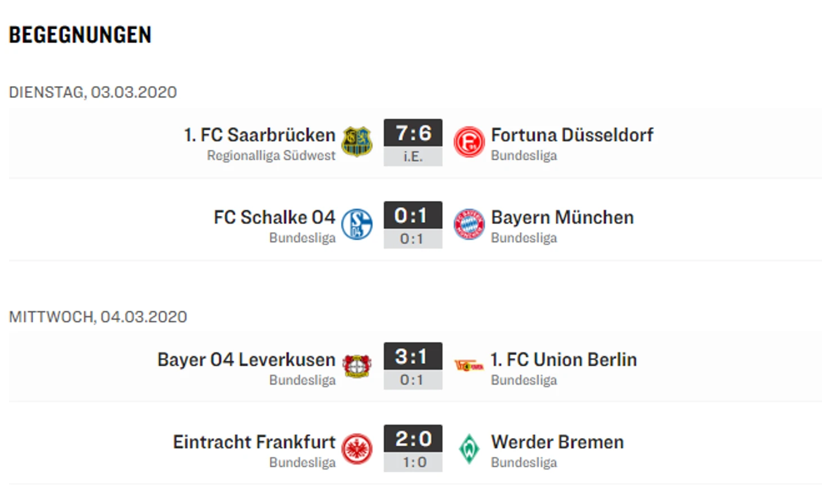Select the Eintracht Frankfurt team name
The image size is (822, 504).
tap(254, 442)
